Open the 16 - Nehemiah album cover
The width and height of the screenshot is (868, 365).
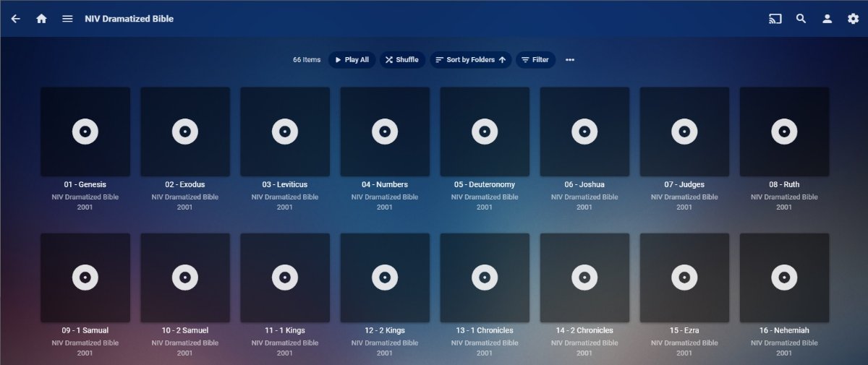coord(784,278)
